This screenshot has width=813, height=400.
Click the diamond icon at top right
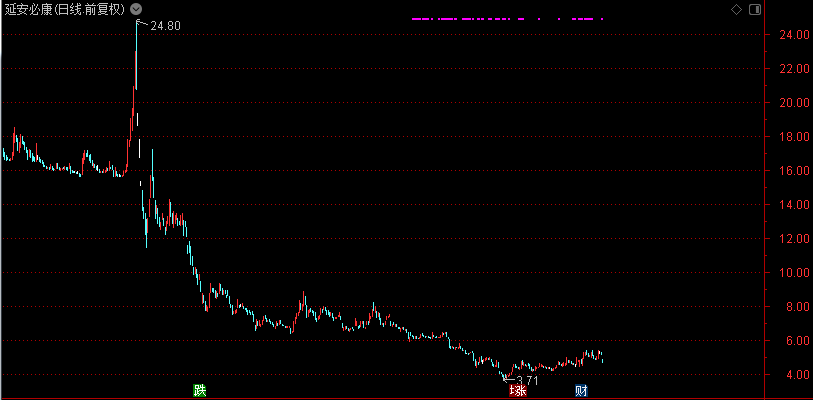tap(737, 10)
